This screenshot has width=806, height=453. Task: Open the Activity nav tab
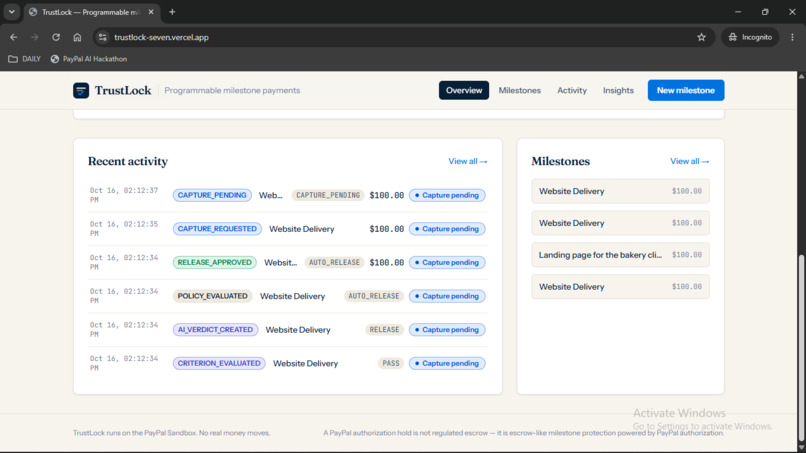(572, 90)
